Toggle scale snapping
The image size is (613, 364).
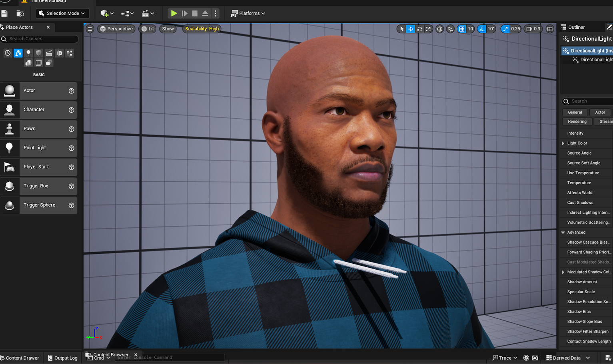pos(505,29)
